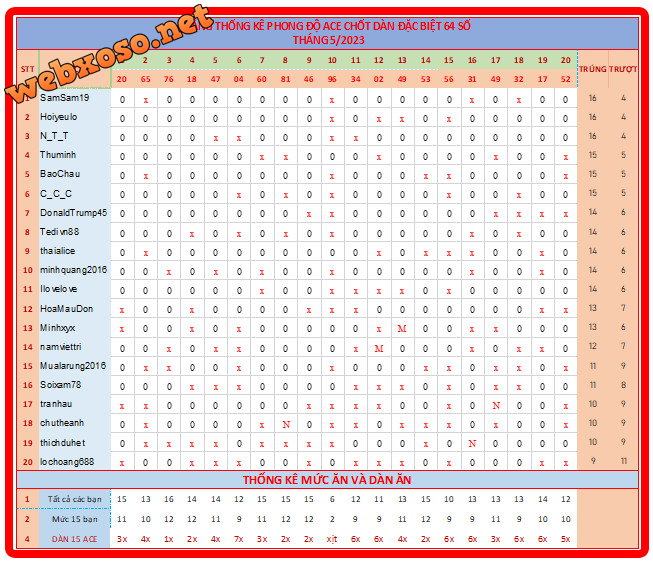Click the name minhquang2016
Image resolution: width=653 pixels, height=561 pixels.
(x=73, y=270)
